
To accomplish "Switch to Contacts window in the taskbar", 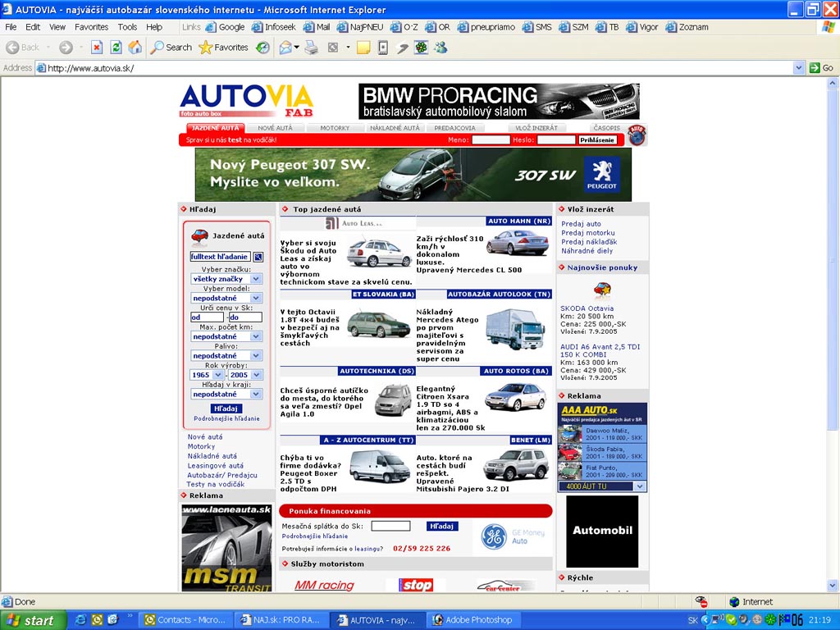I will tap(186, 620).
